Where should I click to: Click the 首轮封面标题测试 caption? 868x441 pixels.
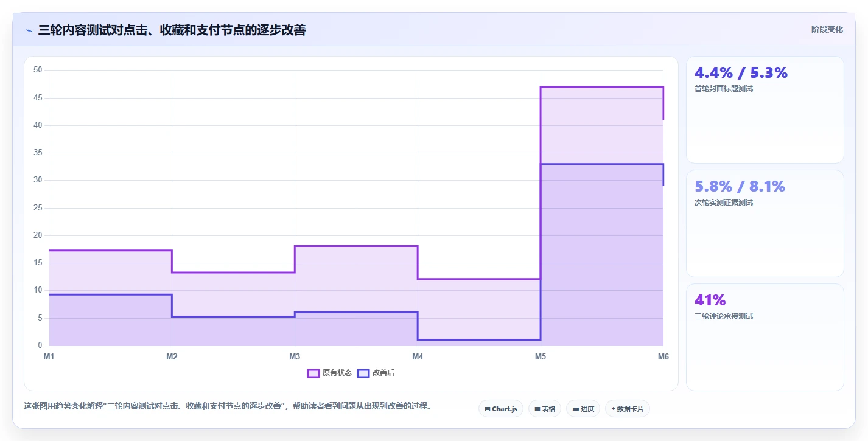(724, 89)
